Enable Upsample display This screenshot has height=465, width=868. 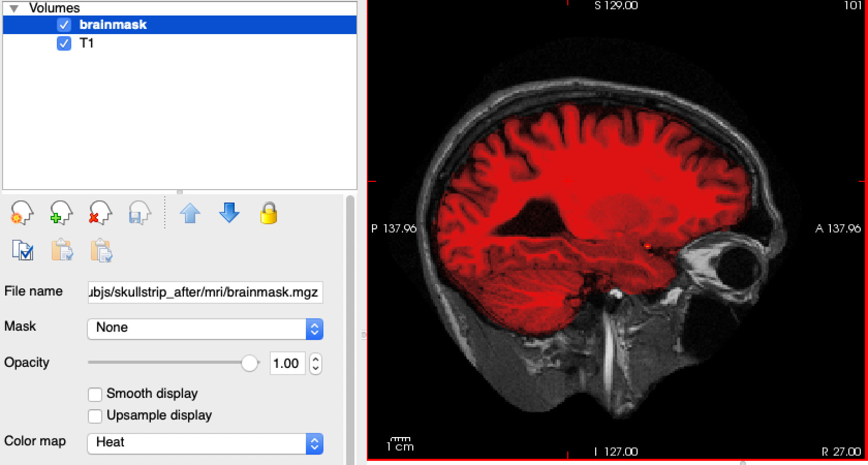click(x=95, y=415)
